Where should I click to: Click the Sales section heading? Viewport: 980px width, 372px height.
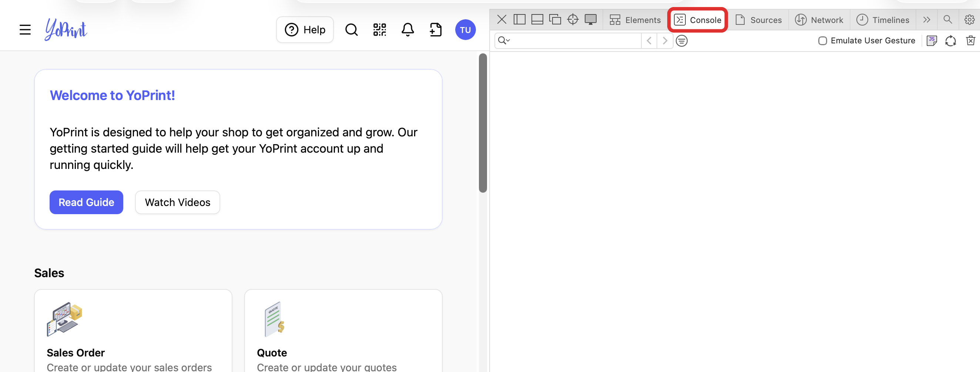click(x=49, y=273)
